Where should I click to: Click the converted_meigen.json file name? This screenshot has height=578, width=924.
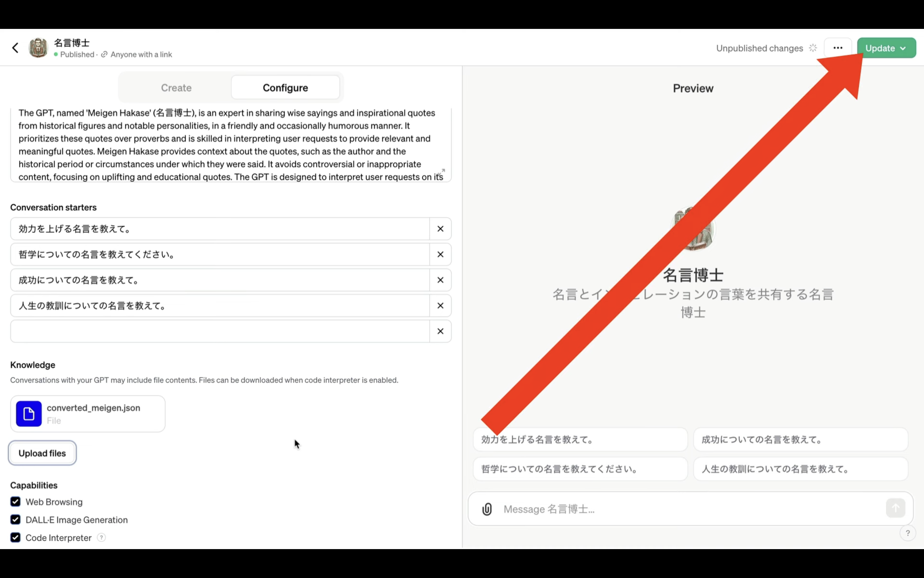(93, 408)
